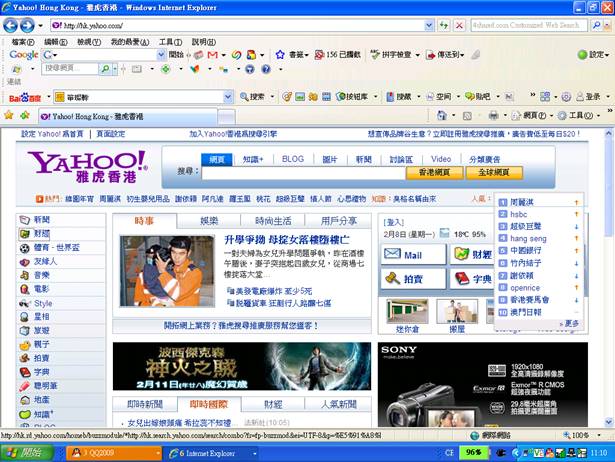This screenshot has width=615, height=462.
Task: Open the 字典 dictionary shortcut
Action: coord(473,279)
